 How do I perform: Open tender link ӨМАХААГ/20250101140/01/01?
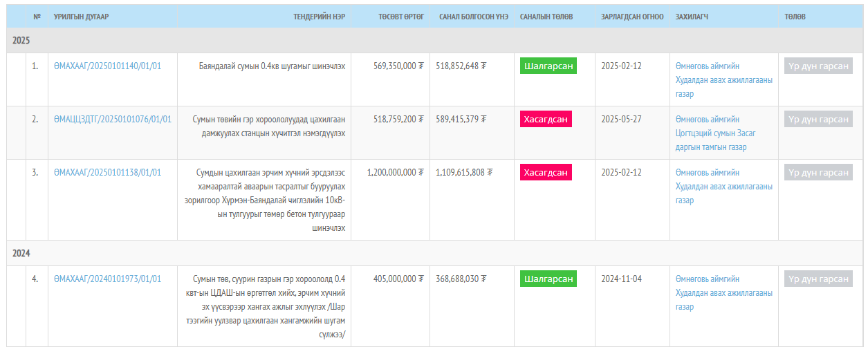click(107, 66)
